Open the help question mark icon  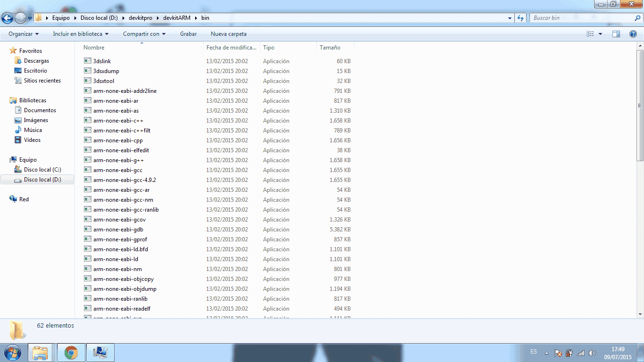(633, 34)
